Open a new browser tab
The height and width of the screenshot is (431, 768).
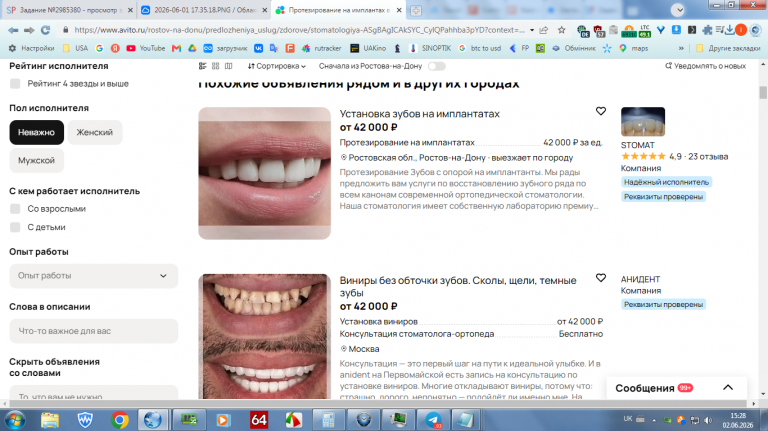pos(415,10)
